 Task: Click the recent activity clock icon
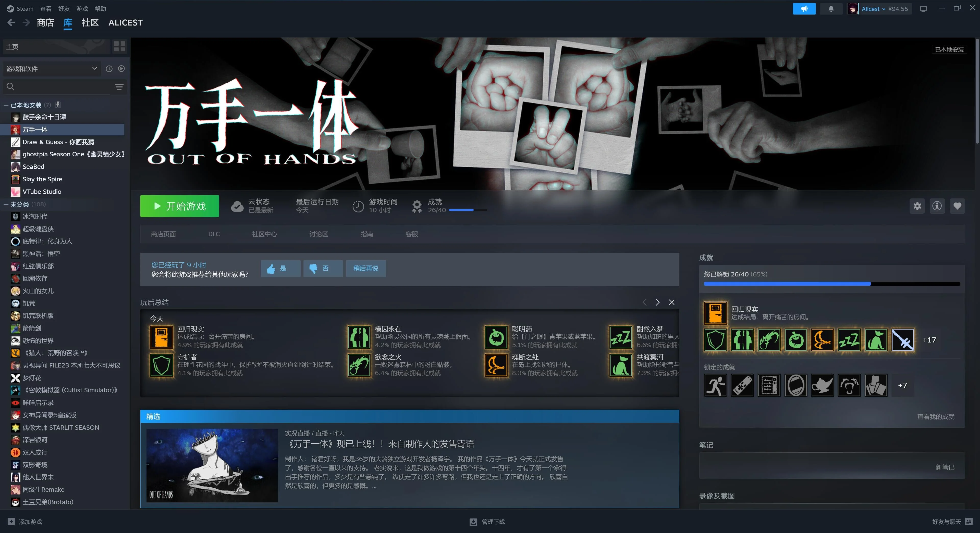coord(109,69)
